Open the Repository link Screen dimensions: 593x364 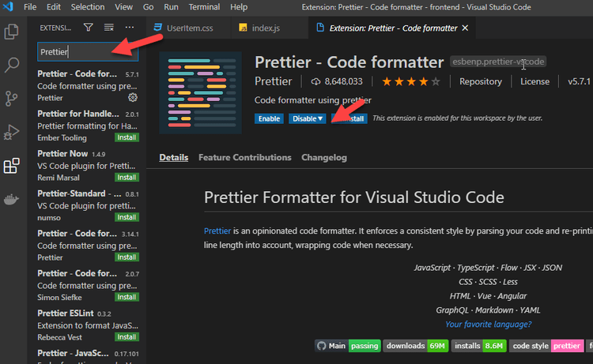480,81
